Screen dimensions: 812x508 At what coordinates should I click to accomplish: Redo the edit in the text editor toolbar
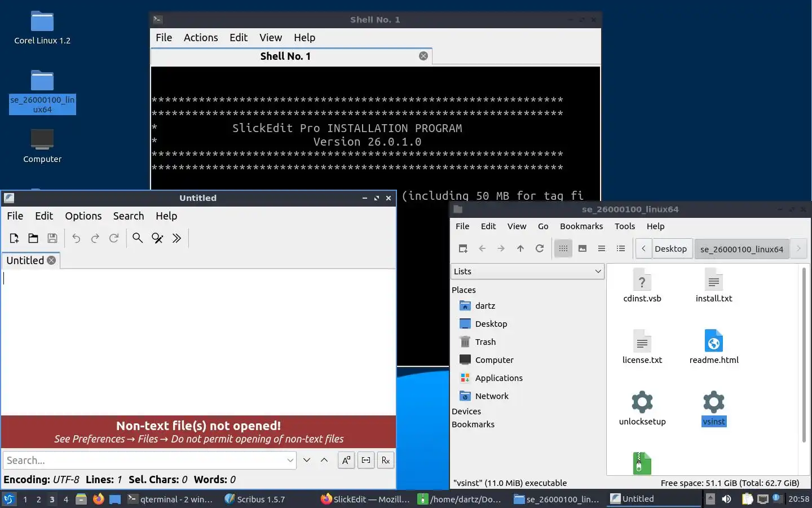(95, 238)
